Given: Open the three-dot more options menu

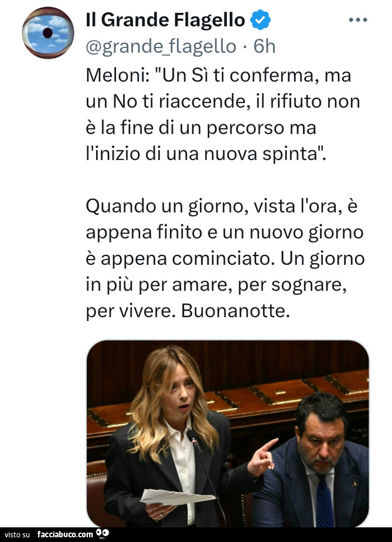Looking at the screenshot, I should coord(358,20).
